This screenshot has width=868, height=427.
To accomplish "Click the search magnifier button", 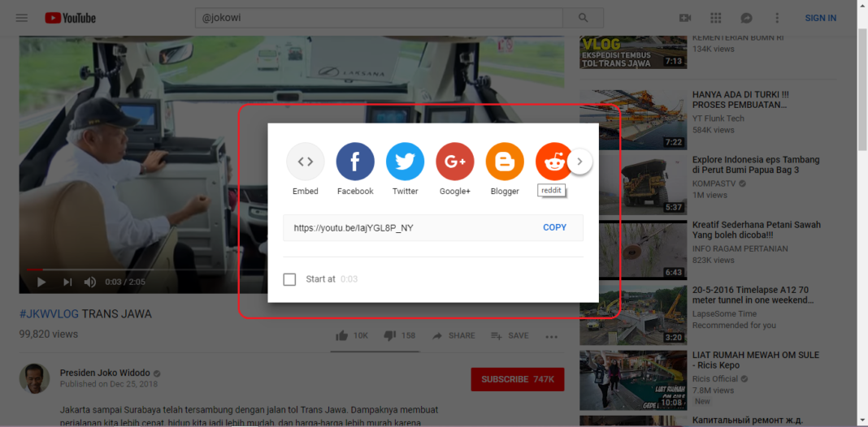I will coord(583,18).
